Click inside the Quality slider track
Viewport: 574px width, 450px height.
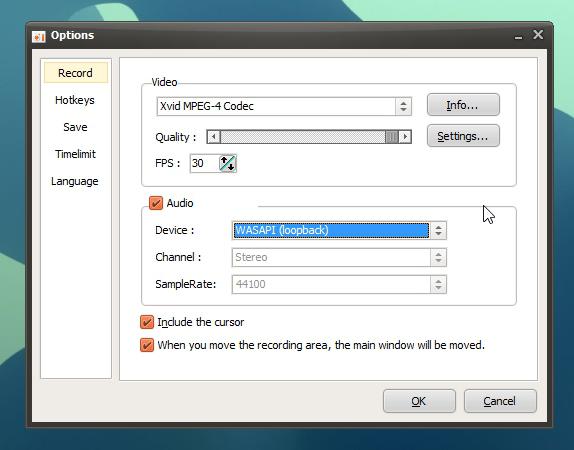[302, 137]
